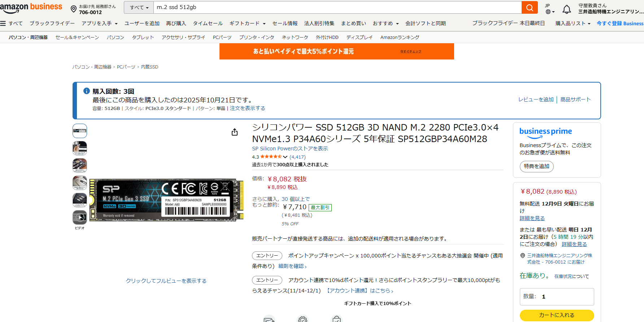
Task: Add item with カートに入れる button
Action: click(557, 315)
